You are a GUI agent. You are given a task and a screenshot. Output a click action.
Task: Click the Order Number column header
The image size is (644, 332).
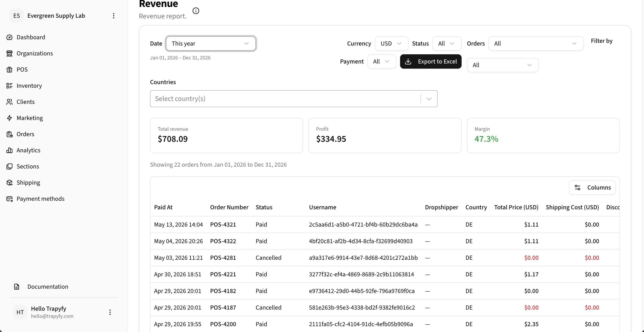click(x=229, y=207)
